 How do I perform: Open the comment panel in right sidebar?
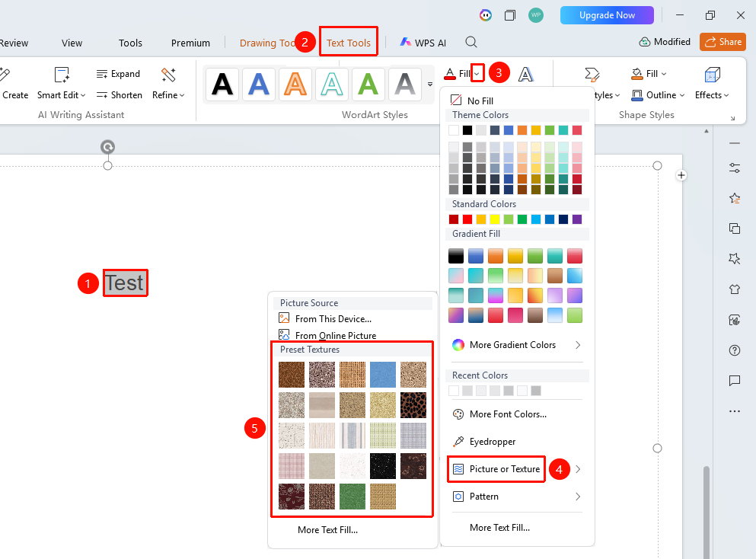click(735, 381)
